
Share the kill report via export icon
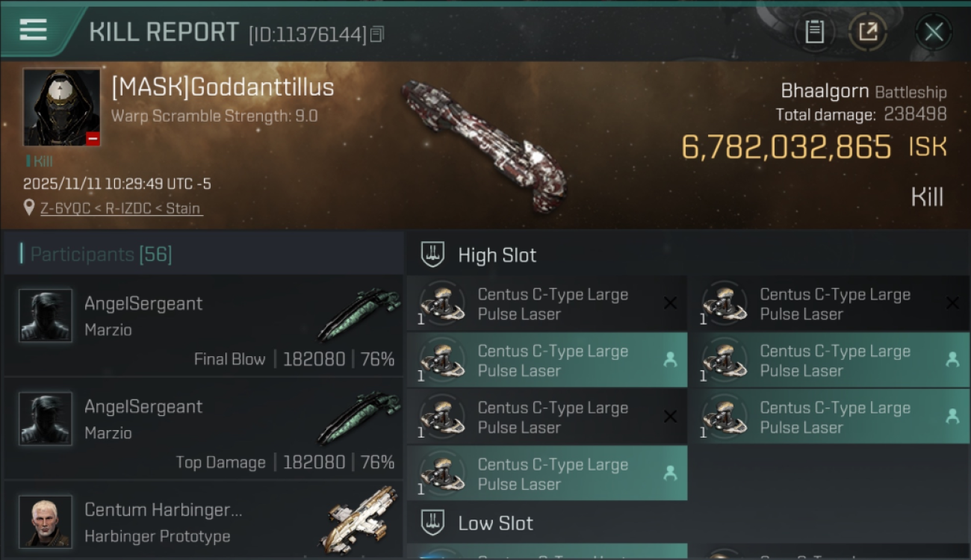[x=867, y=32]
